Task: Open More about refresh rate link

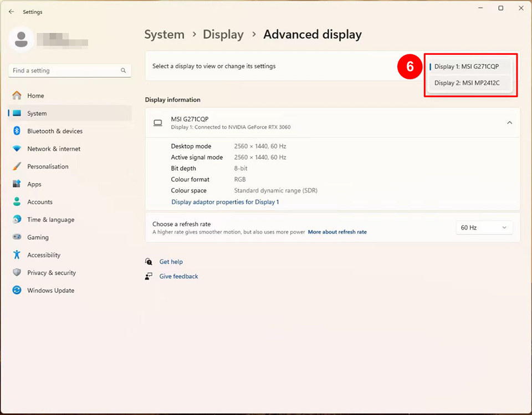Action: coord(337,232)
